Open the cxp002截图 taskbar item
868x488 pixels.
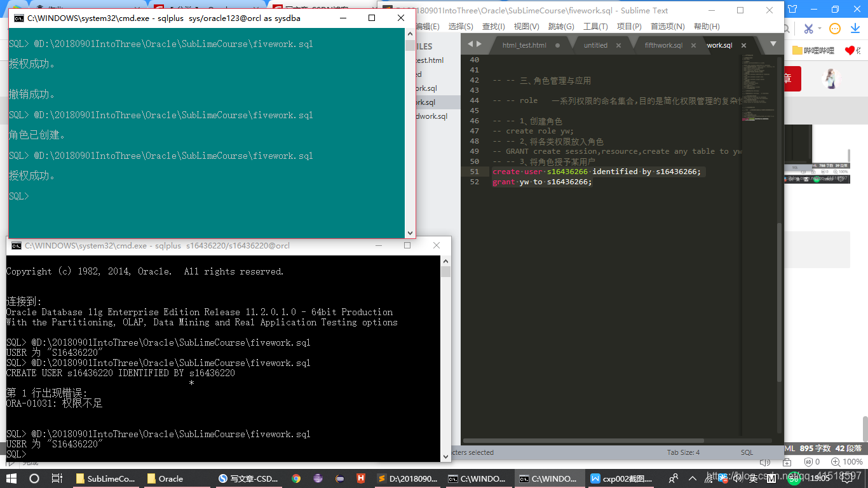(621, 478)
